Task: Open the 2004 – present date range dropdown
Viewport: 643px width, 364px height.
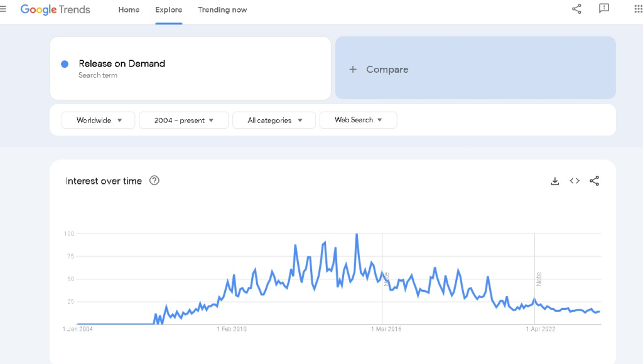Action: point(184,120)
